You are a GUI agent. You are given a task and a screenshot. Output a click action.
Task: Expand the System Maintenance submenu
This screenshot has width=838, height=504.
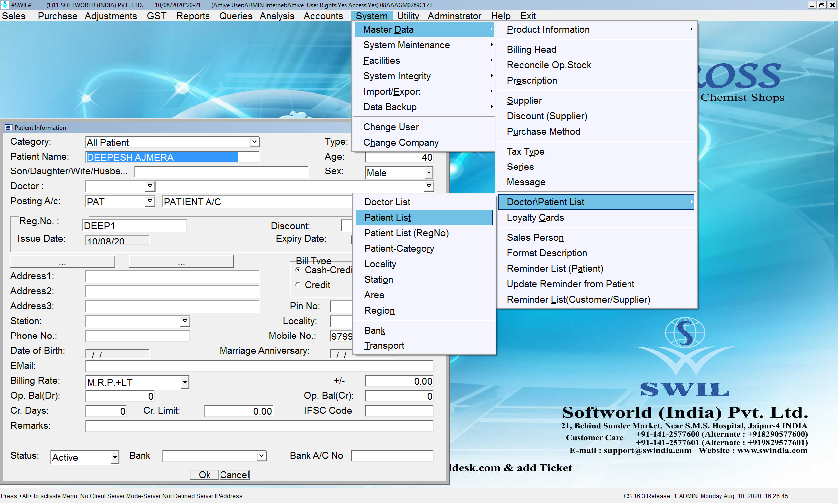pyautogui.click(x=424, y=45)
